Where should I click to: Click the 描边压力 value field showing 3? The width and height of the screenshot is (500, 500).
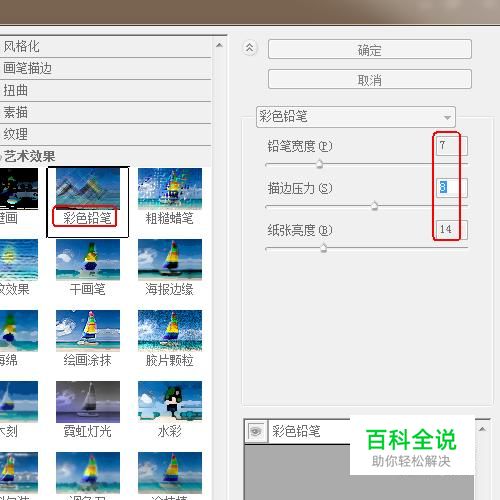pyautogui.click(x=451, y=188)
